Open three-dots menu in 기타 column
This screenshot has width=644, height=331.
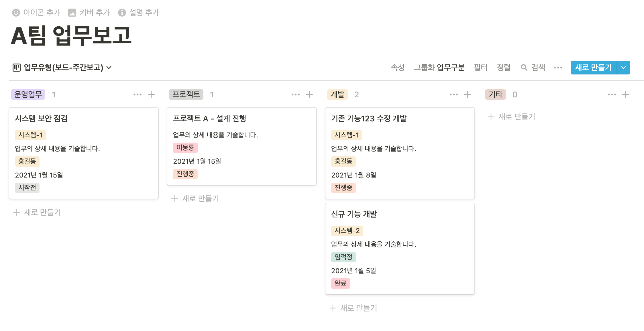click(x=612, y=94)
